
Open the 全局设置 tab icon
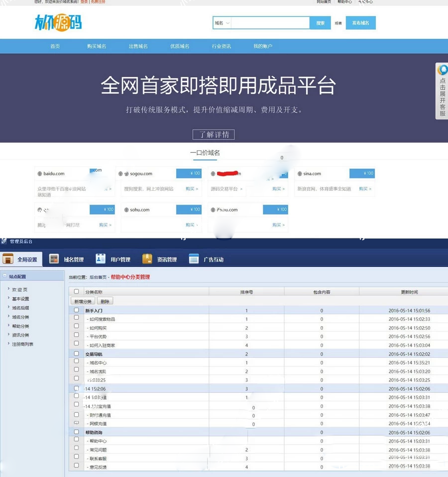tap(8, 259)
